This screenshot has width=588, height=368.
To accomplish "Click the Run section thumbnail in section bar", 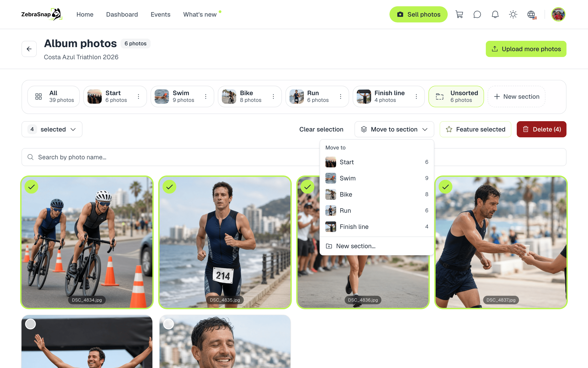I will coord(296,96).
